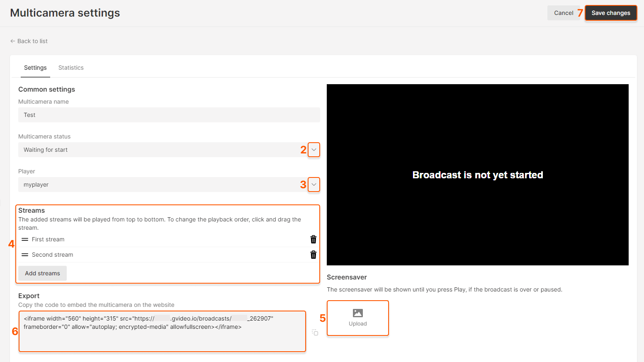Image resolution: width=644 pixels, height=362 pixels.
Task: Click the copy embed code icon
Action: click(315, 332)
